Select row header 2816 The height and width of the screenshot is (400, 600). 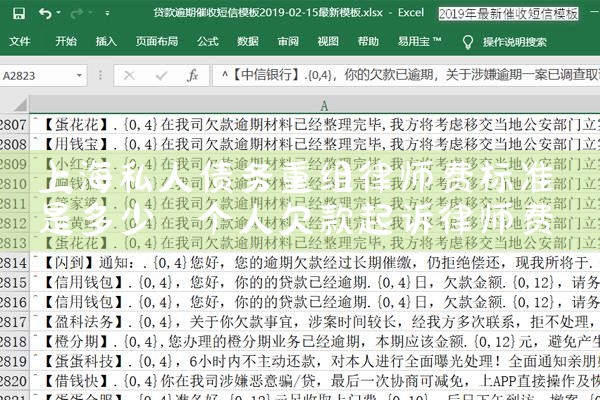tap(14, 302)
